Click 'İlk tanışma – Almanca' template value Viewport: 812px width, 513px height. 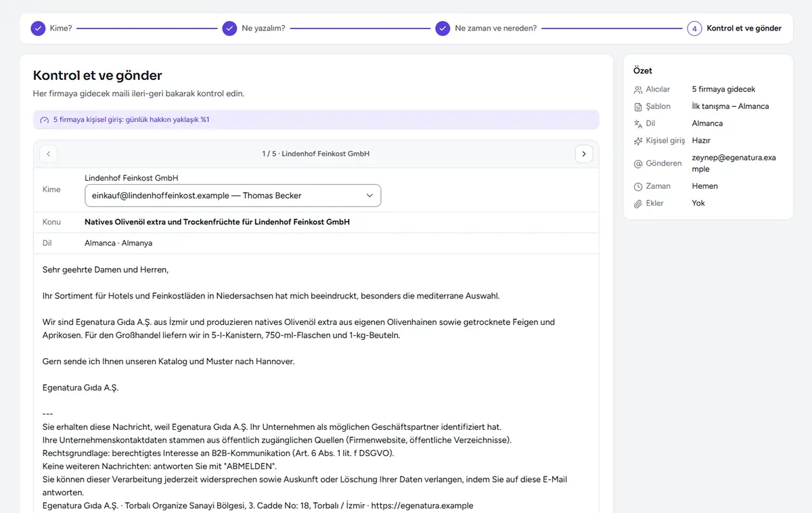click(x=730, y=106)
